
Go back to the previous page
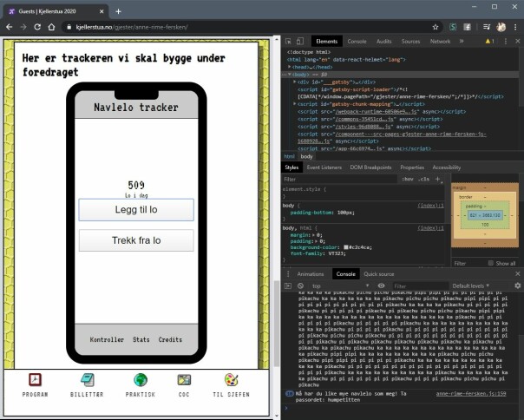click(9, 27)
